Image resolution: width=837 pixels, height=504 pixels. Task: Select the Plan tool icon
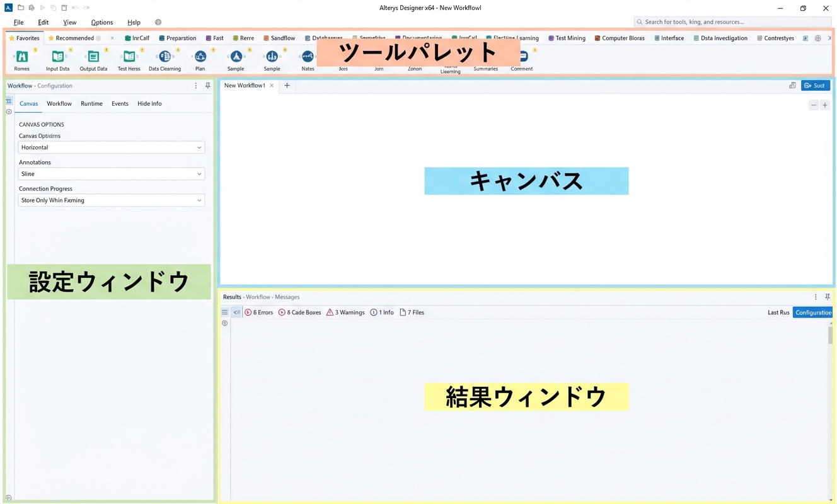200,57
